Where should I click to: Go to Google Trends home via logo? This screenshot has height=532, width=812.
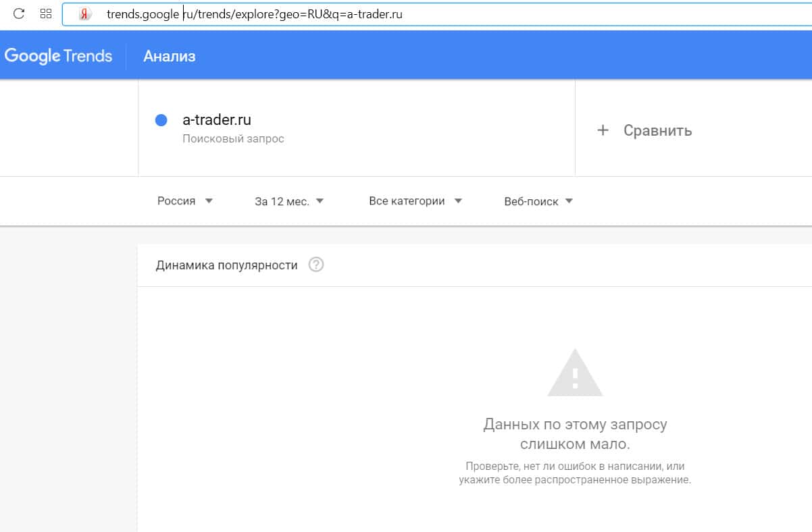[x=58, y=55]
